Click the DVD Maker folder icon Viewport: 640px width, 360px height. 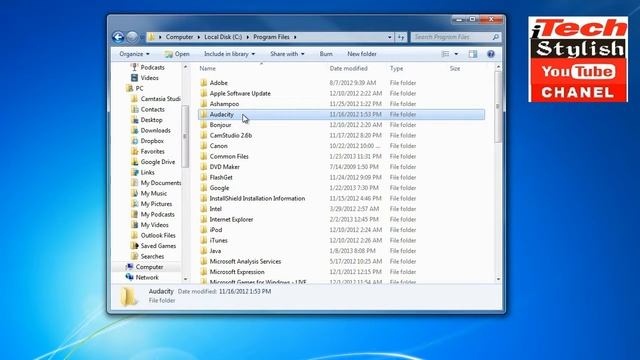tap(204, 167)
